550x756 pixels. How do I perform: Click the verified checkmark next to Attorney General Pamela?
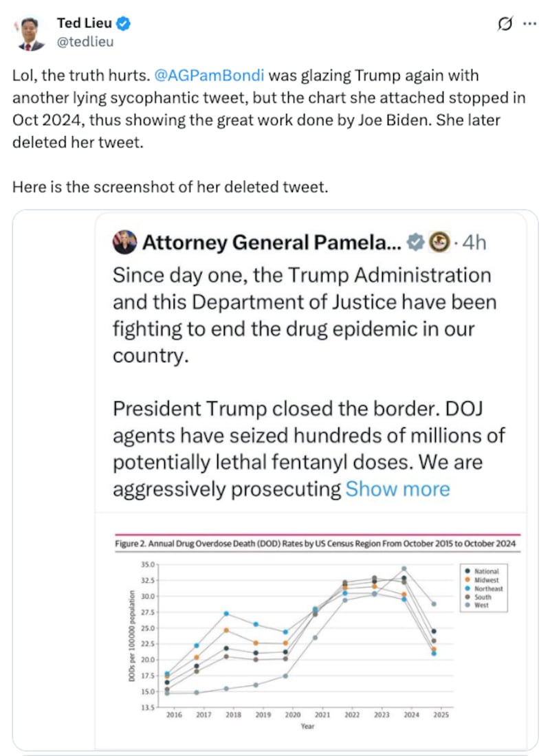coord(415,242)
